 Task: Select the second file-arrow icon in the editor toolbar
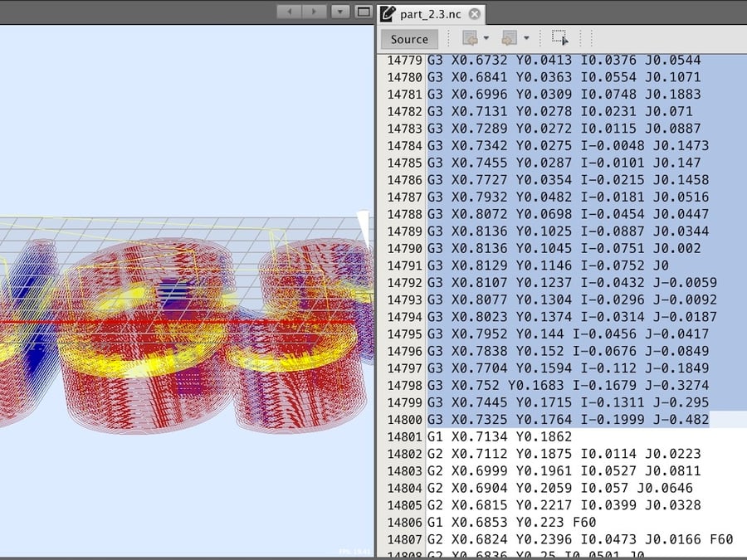510,38
